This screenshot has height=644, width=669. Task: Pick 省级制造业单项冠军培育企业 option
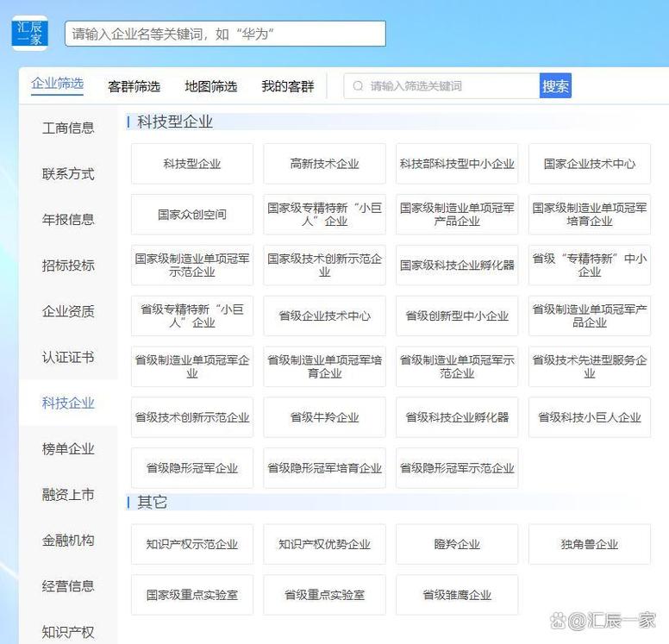325,366
